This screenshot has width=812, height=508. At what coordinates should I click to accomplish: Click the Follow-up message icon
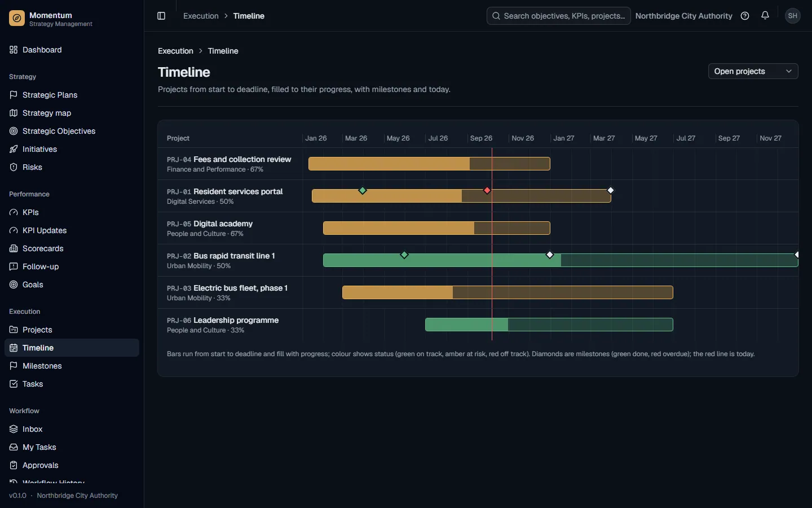(14, 266)
